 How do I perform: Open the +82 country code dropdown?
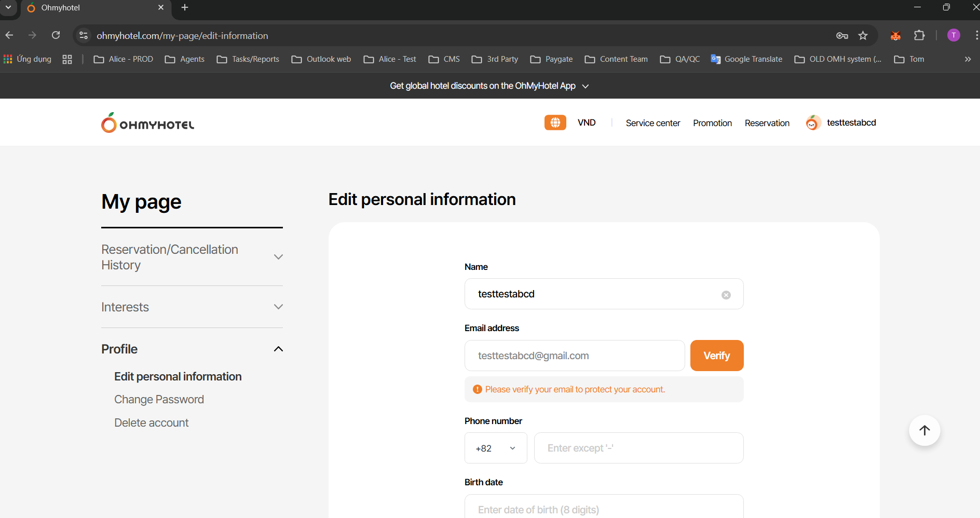(x=495, y=448)
